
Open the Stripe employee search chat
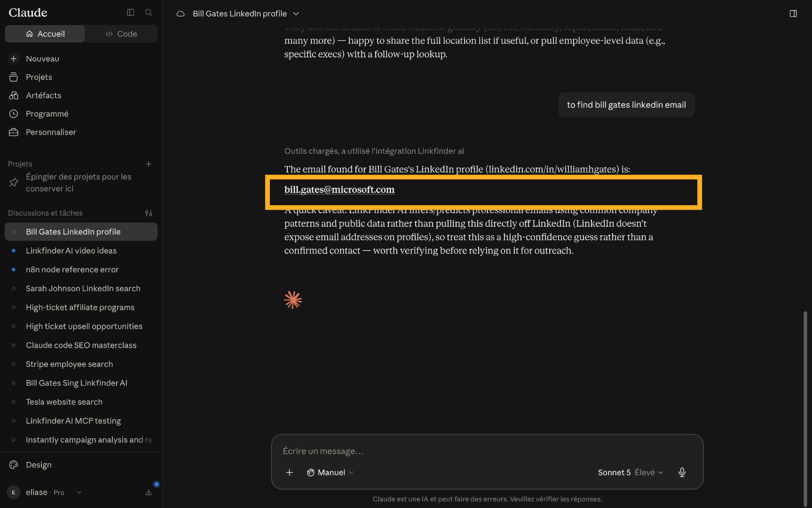(81, 364)
